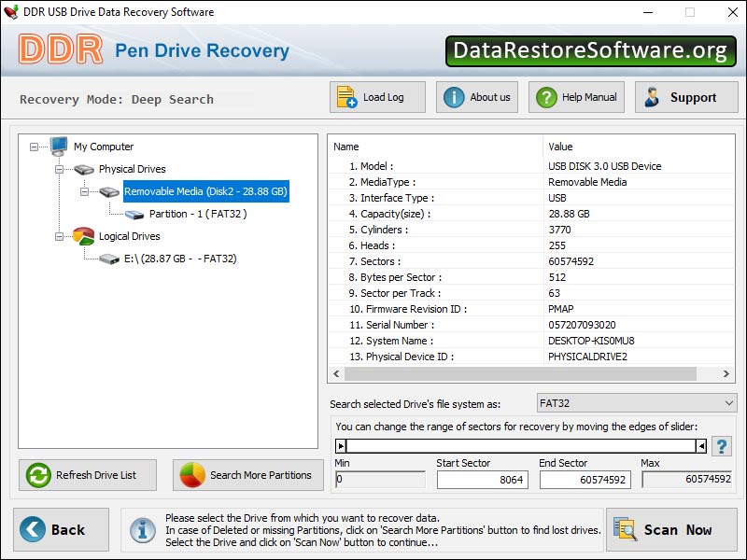Click the Max sector field

coord(687,479)
